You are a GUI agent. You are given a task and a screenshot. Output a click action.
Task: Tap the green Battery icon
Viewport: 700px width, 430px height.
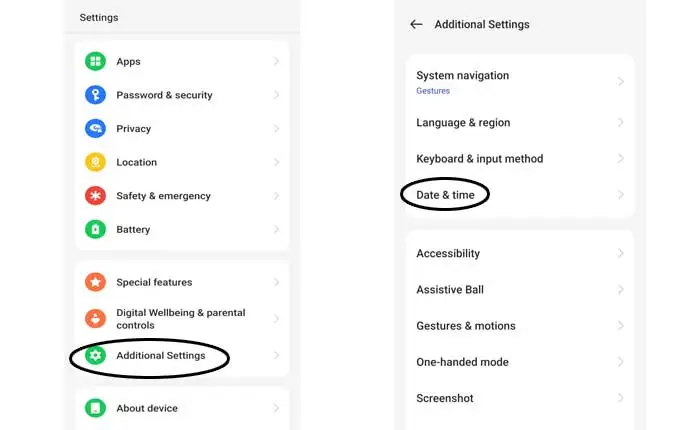[x=96, y=229]
